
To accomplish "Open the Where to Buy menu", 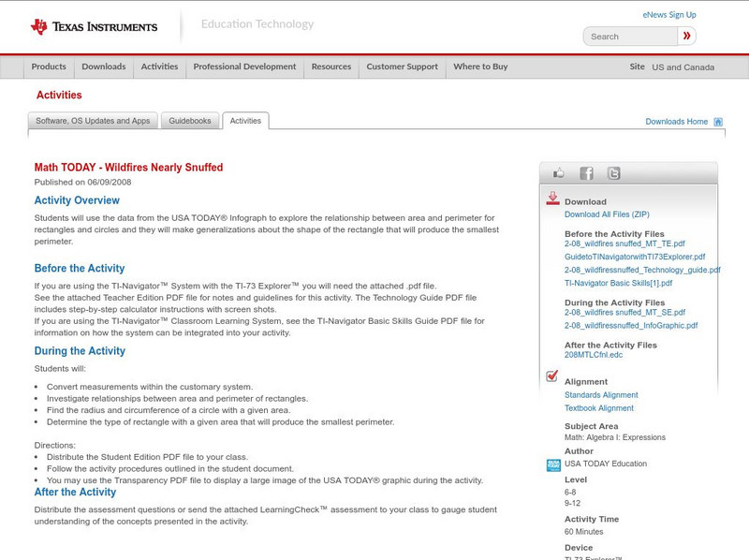I will 480,66.
